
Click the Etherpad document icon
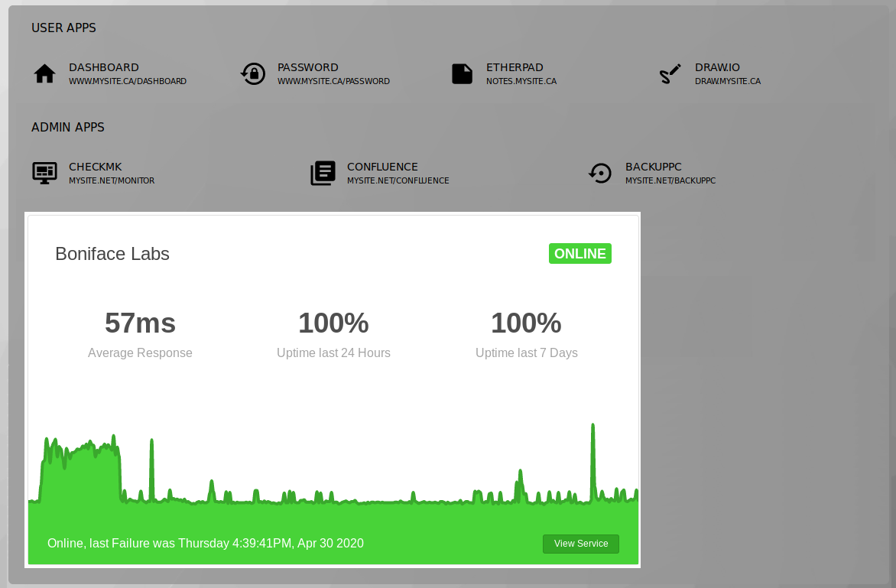tap(462, 73)
